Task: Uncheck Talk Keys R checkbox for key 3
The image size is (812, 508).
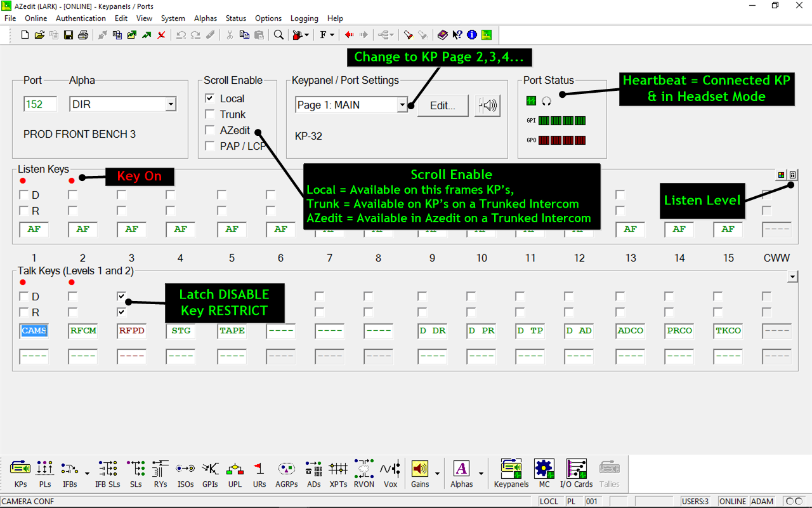Action: point(121,312)
